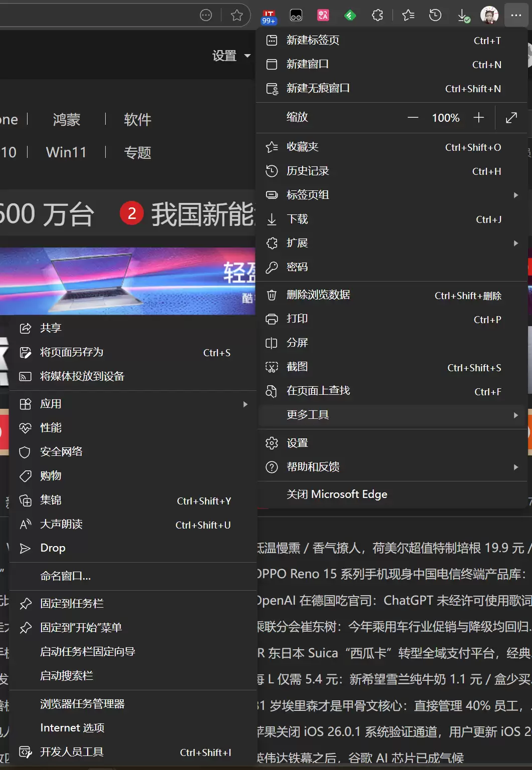Click the webpage scrollbar on the right edge
The image size is (532, 770).
528,351
